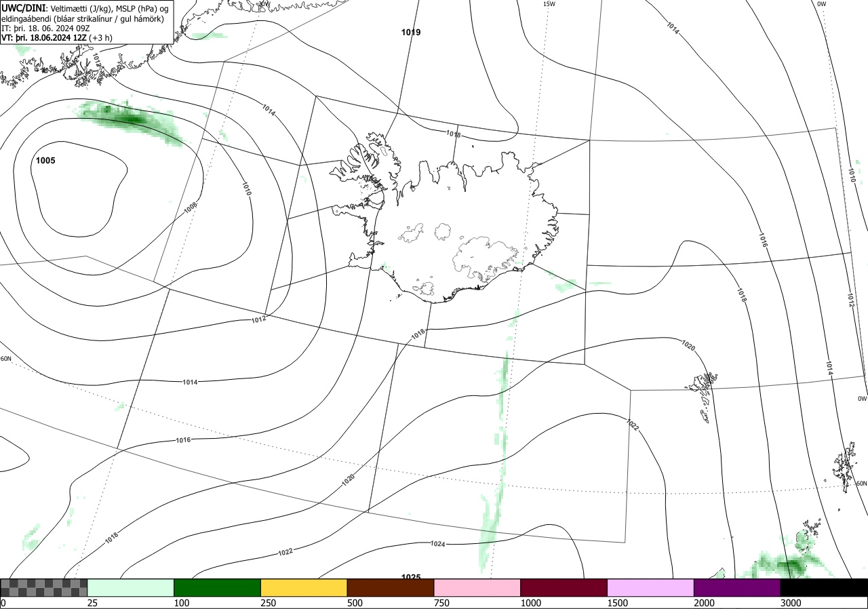Click the "VT: þri. 18.06.2024 12Z" valid time

pos(43,38)
